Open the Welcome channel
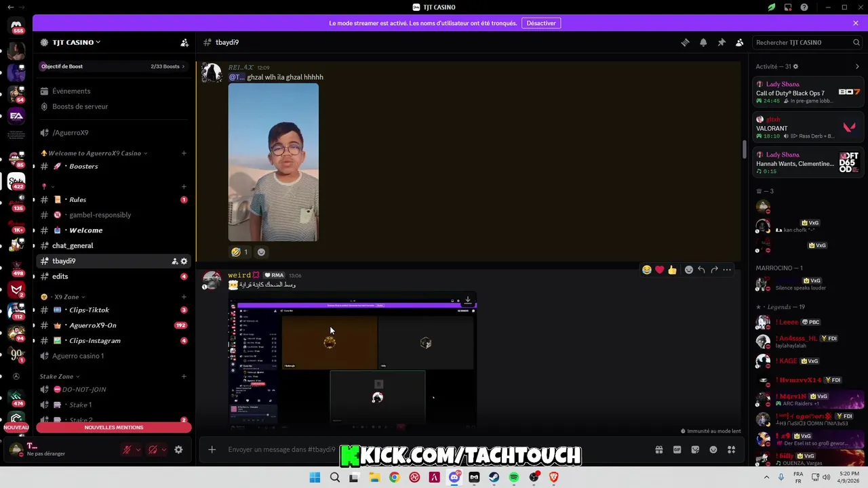The width and height of the screenshot is (868, 488). pyautogui.click(x=114, y=230)
